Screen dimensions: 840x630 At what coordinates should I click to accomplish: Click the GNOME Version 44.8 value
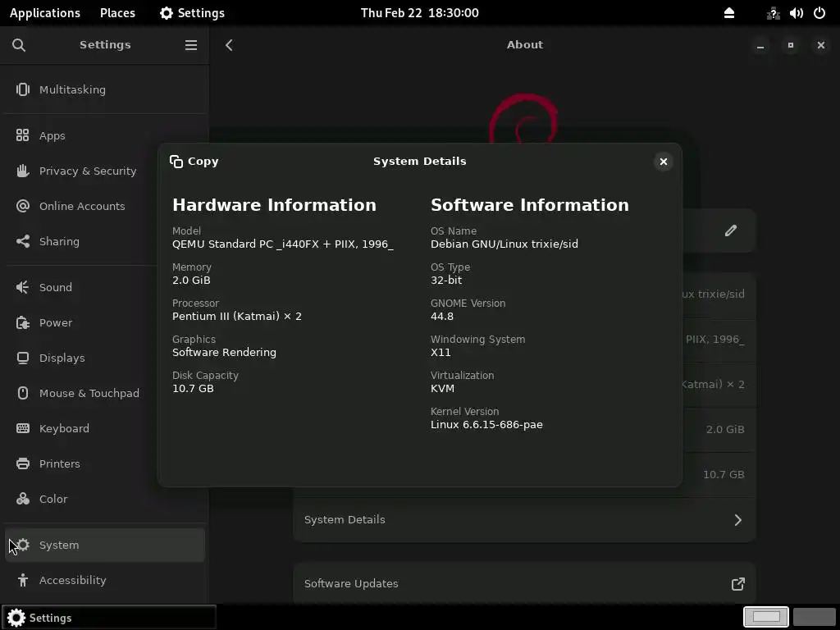coord(442,317)
